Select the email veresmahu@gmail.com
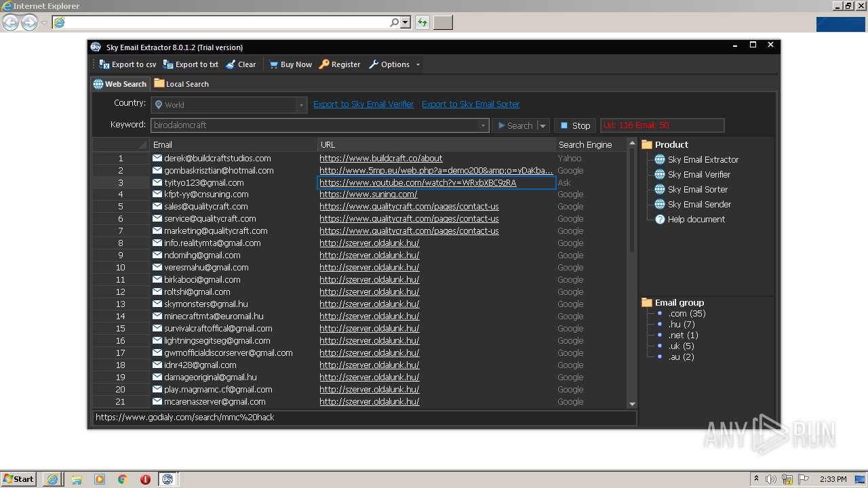 pos(206,267)
